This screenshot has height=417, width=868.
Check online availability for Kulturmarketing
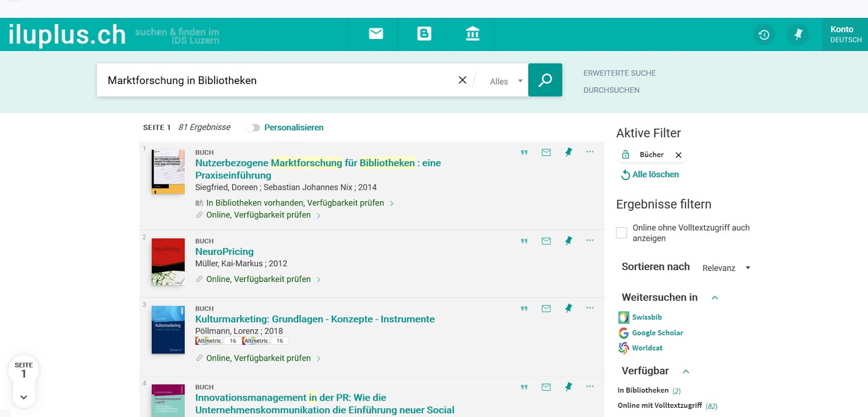258,358
